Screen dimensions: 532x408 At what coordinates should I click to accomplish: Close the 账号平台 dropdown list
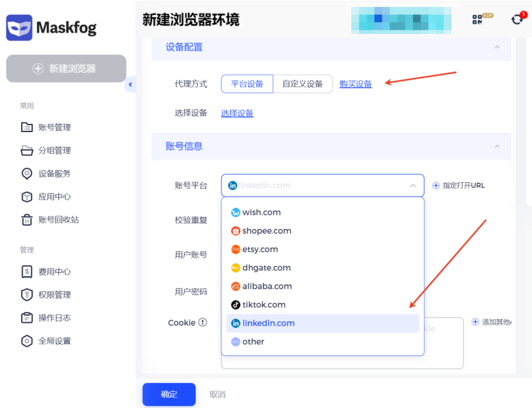pyautogui.click(x=413, y=186)
